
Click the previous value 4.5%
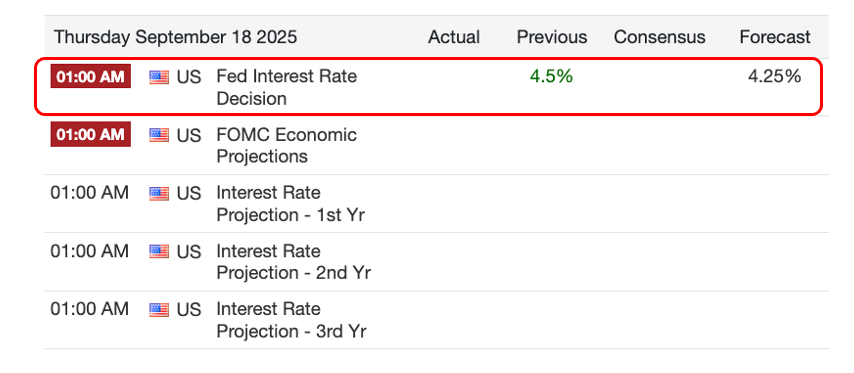pyautogui.click(x=551, y=76)
